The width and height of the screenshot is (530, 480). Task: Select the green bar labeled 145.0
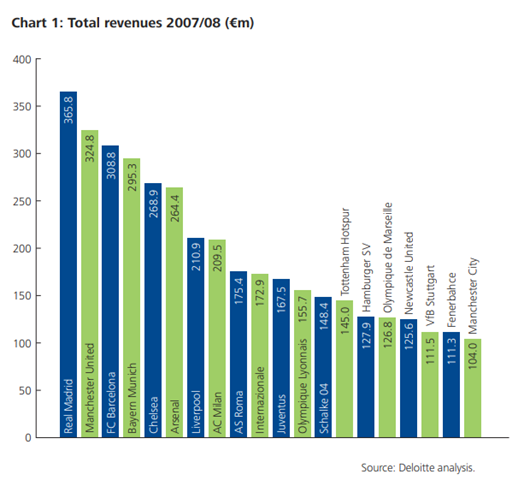coord(344,369)
